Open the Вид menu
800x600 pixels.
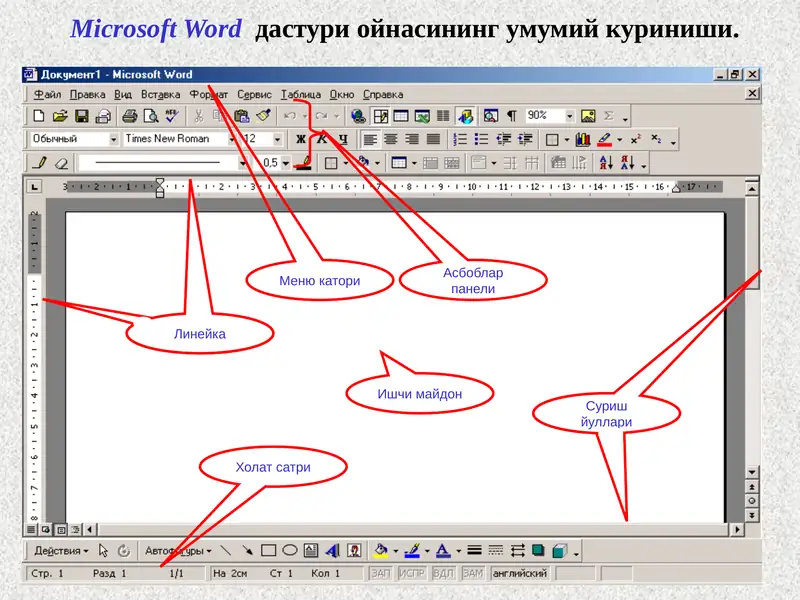point(123,94)
